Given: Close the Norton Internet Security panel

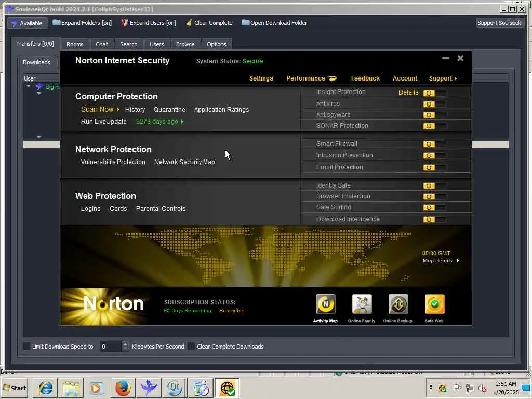Looking at the screenshot, I should (x=460, y=58).
